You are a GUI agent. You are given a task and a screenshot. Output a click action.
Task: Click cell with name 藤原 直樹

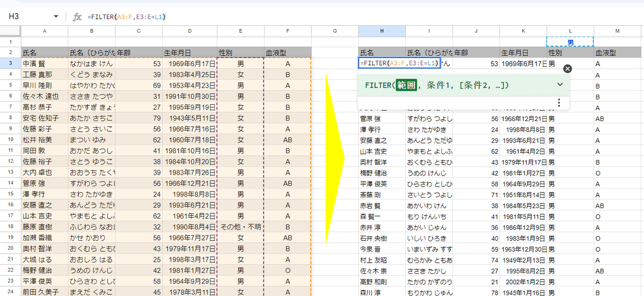45,227
